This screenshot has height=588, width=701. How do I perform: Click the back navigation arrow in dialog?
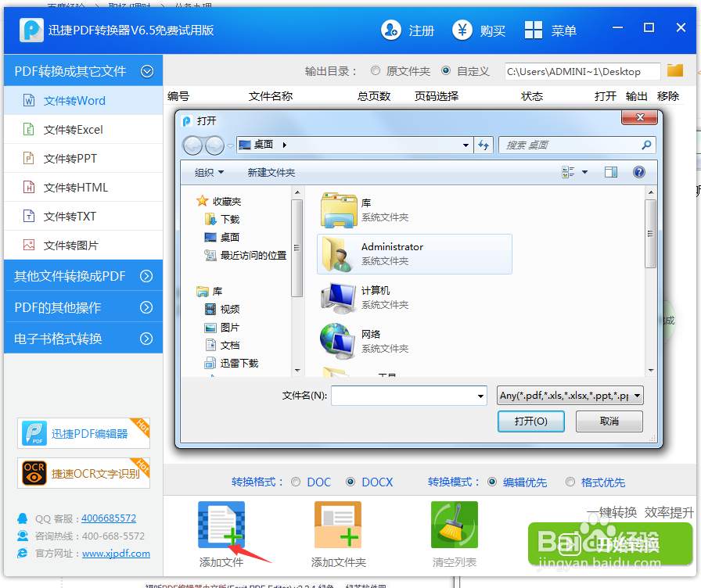[192, 145]
